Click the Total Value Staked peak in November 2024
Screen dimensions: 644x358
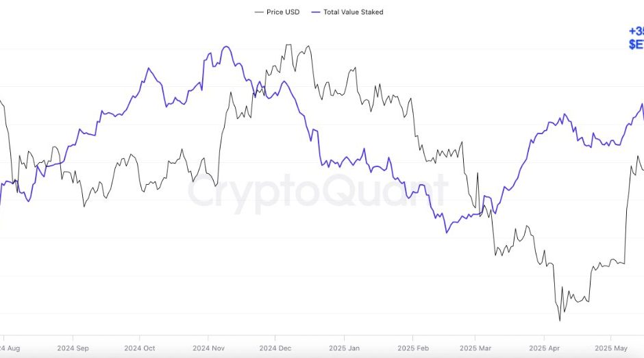click(x=226, y=47)
